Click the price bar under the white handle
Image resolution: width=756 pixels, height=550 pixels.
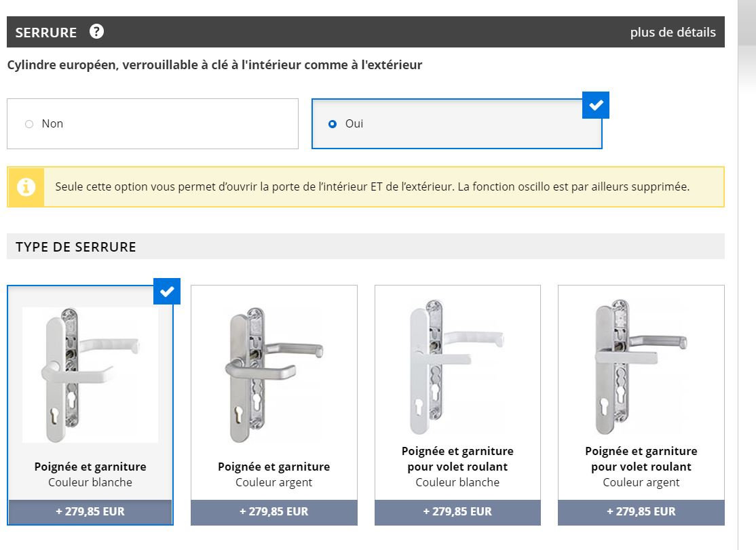(90, 512)
